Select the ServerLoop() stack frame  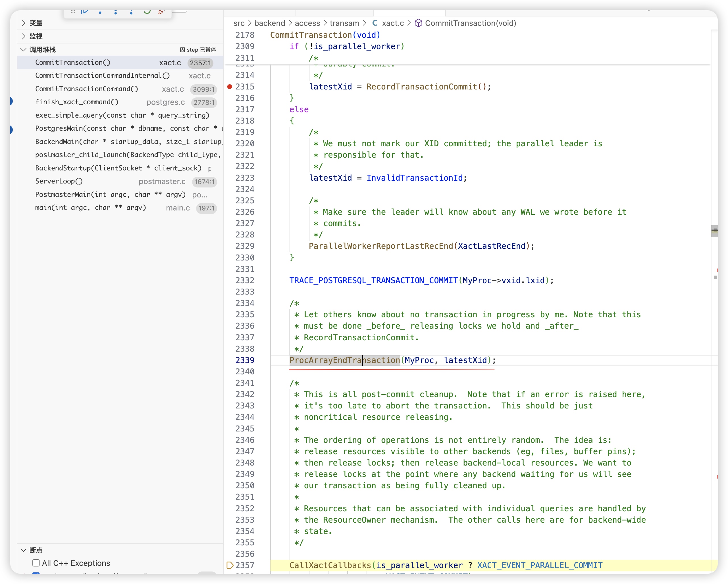tap(59, 181)
